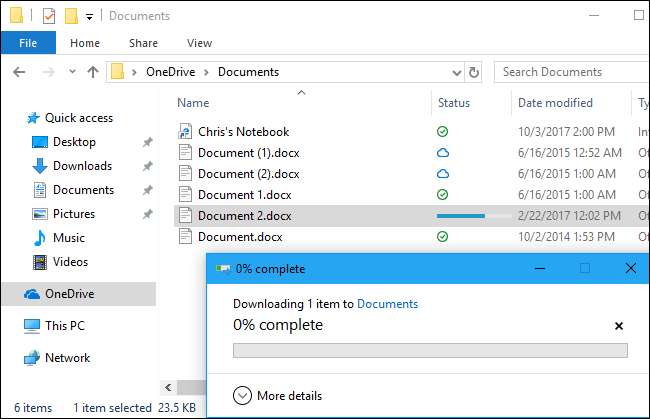Switch to the View ribbon tab
650x419 pixels.
[199, 43]
